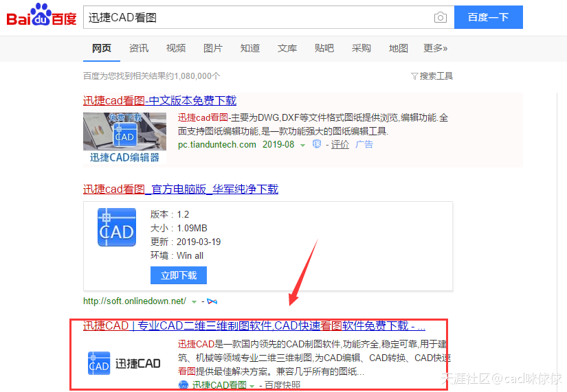Click small round icon before 迅捷CAD看图 source
The height and width of the screenshot is (392, 567).
tap(184, 385)
